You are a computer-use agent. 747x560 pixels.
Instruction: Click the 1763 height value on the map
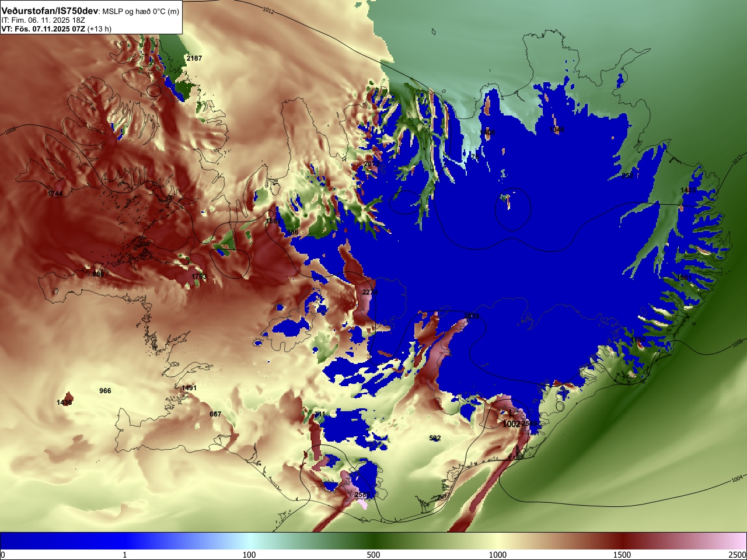tap(199, 276)
